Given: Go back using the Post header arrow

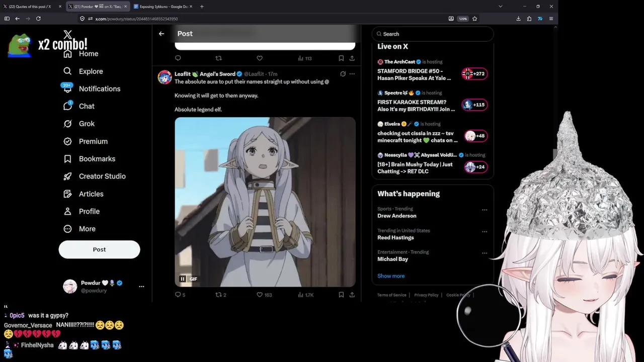Looking at the screenshot, I should pyautogui.click(x=162, y=34).
